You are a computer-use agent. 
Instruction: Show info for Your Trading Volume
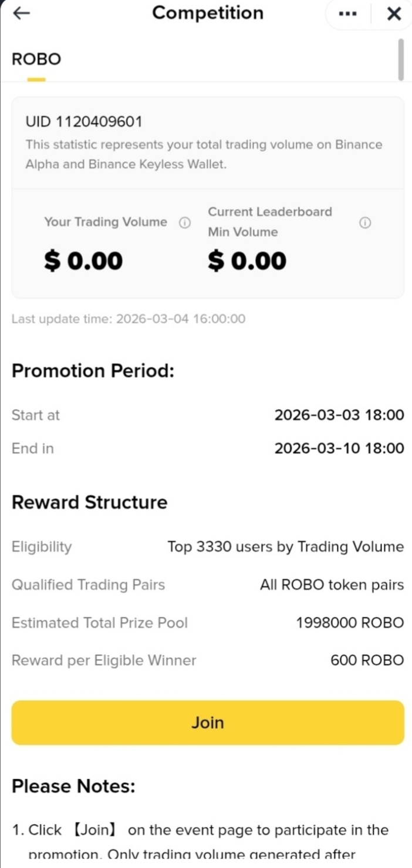[x=185, y=223]
